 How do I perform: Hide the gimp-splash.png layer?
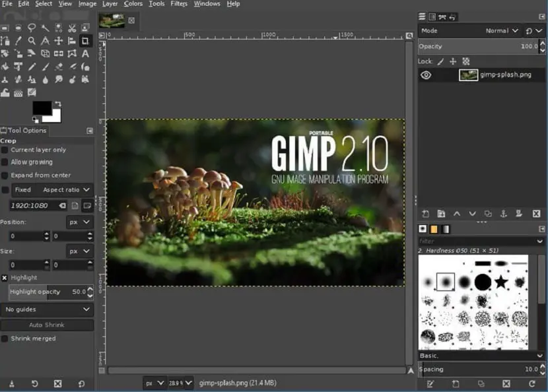click(426, 75)
